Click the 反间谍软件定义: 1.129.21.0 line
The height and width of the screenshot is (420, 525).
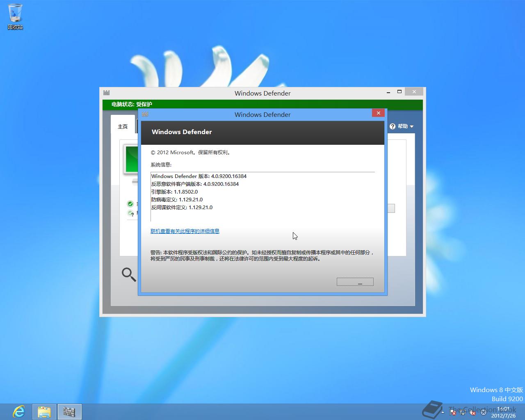click(x=182, y=207)
